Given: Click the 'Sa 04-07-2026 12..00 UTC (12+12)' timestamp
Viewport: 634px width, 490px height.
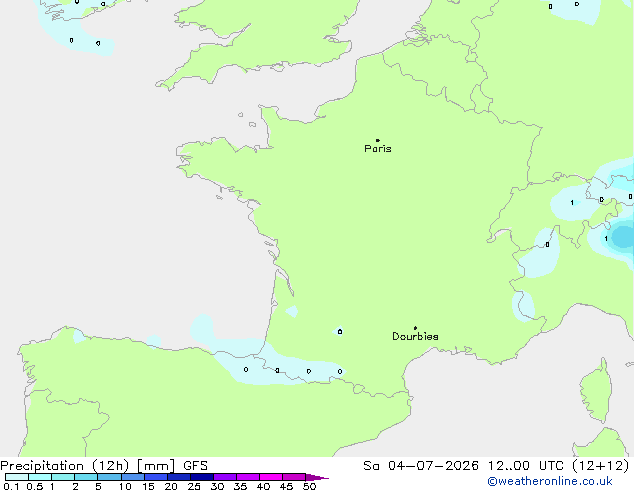Looking at the screenshot, I should tap(496, 466).
